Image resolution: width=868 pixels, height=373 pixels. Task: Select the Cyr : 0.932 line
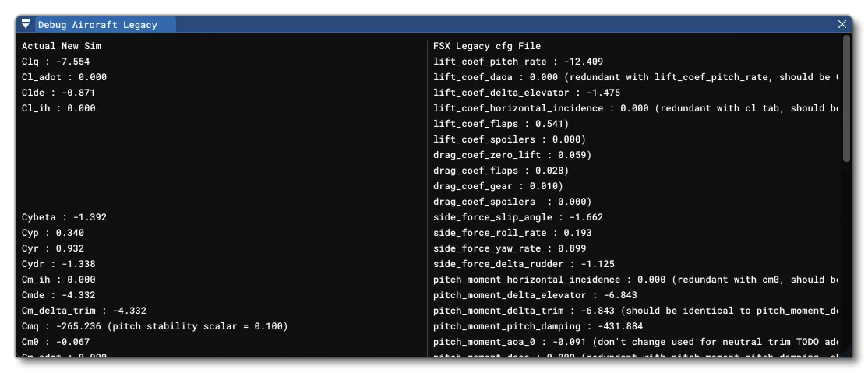(53, 248)
